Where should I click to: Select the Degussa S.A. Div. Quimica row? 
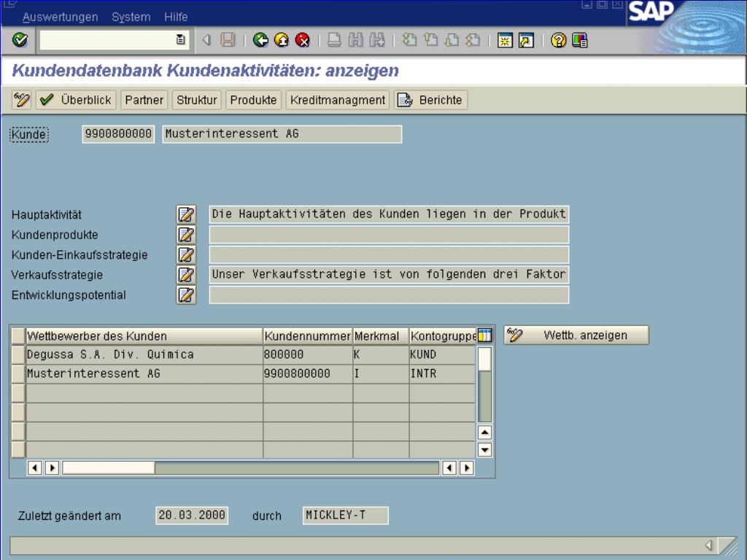[x=18, y=355]
